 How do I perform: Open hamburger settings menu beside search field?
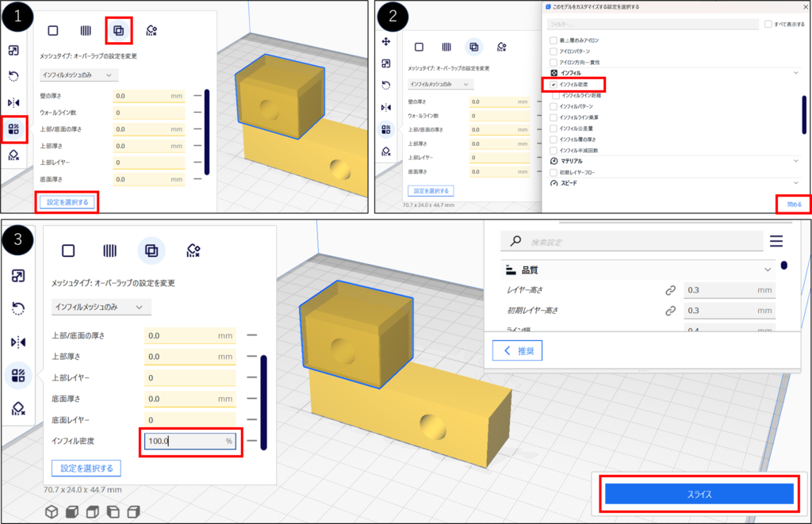776,241
